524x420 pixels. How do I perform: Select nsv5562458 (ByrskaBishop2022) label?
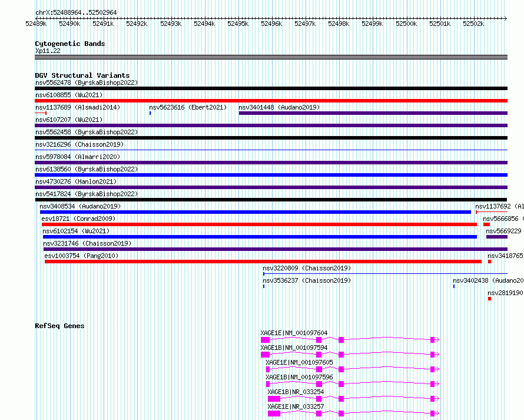click(x=87, y=132)
